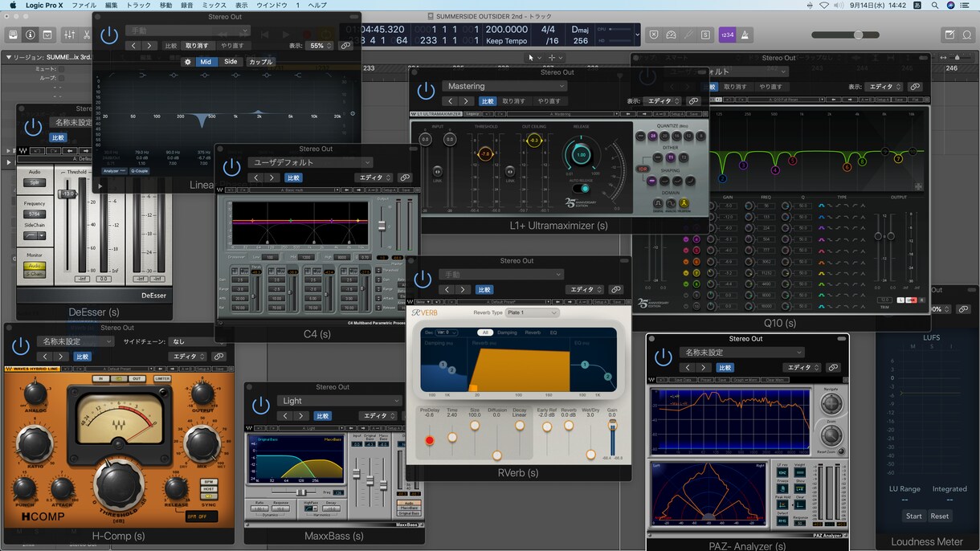Toggle the H-Comp plugin power button
Screen dimensions: 980x551
coord(21,346)
